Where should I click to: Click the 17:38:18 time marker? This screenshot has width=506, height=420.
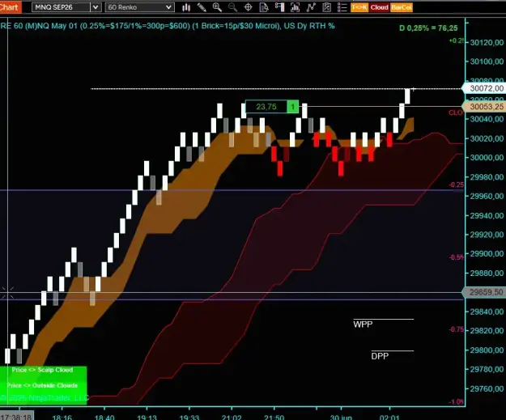16,417
